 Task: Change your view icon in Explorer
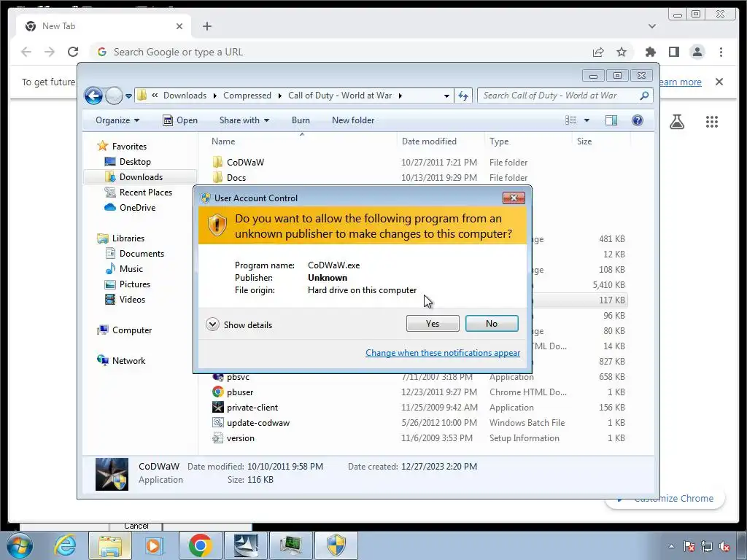pyautogui.click(x=570, y=120)
